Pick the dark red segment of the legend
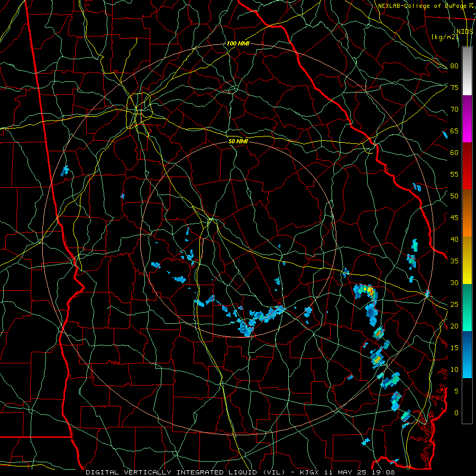Image resolution: width=476 pixels, height=476 pixels. tap(467, 166)
